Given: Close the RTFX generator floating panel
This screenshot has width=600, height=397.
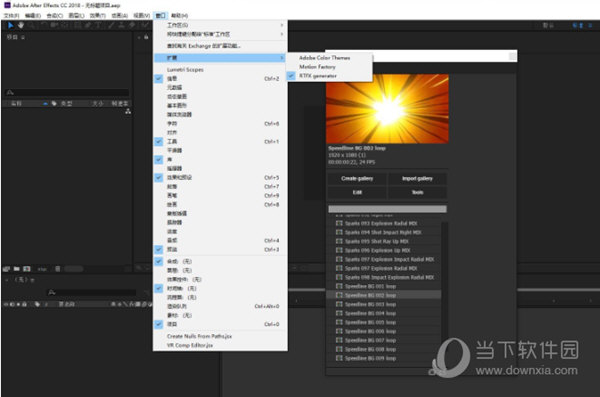Looking at the screenshot, I should [x=512, y=57].
